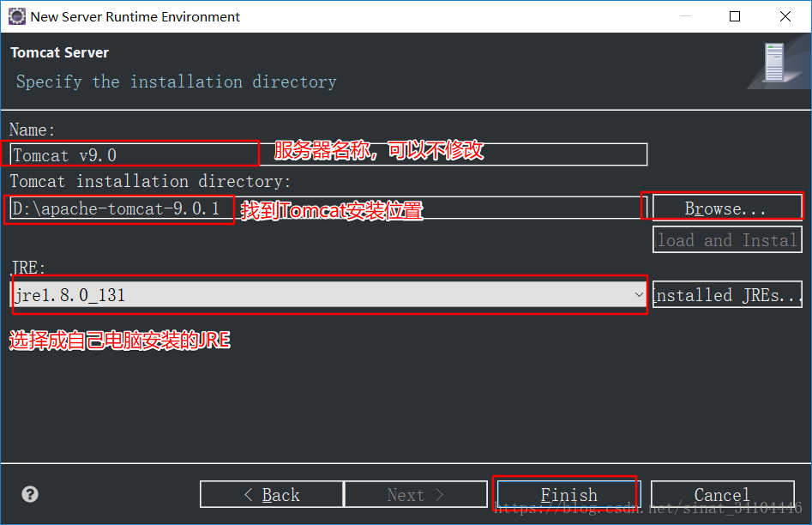Close the dialog with the X button
Viewport: 812px width, 525px height.
point(785,16)
